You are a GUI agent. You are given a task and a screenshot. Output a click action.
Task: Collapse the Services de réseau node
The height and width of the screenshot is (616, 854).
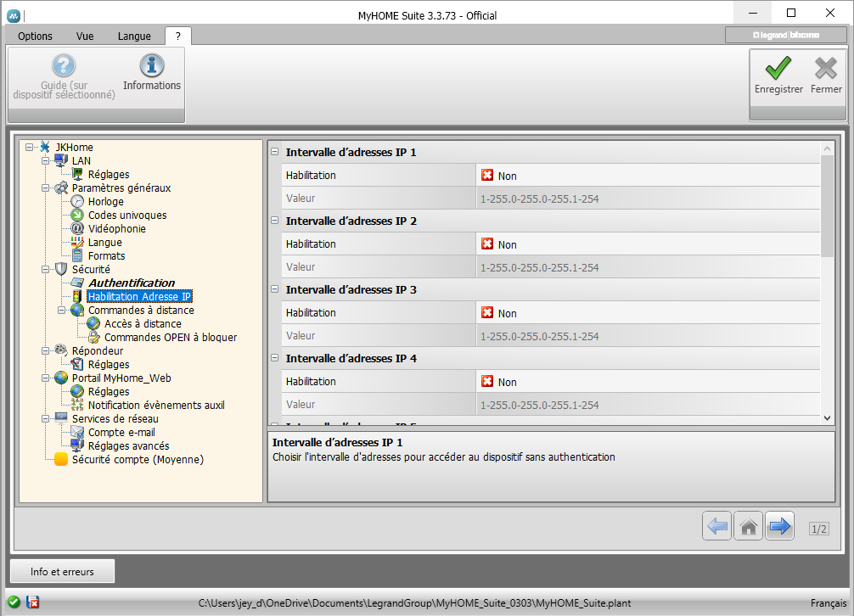46,419
